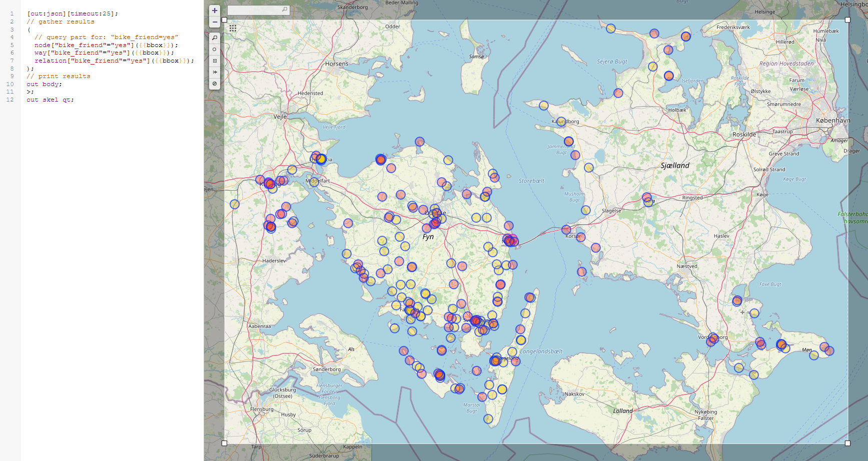
Task: Toggle the wide map arrow button
Action: pos(215,72)
